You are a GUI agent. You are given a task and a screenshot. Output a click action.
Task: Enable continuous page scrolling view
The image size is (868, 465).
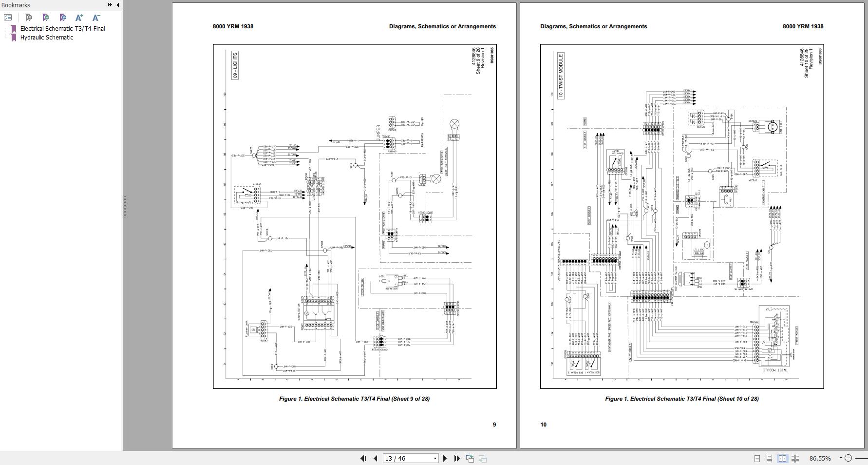point(769,458)
